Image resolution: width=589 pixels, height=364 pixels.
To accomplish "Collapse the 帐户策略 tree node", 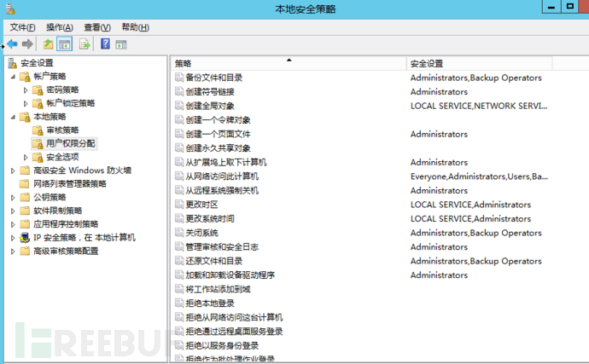I will (x=12, y=77).
